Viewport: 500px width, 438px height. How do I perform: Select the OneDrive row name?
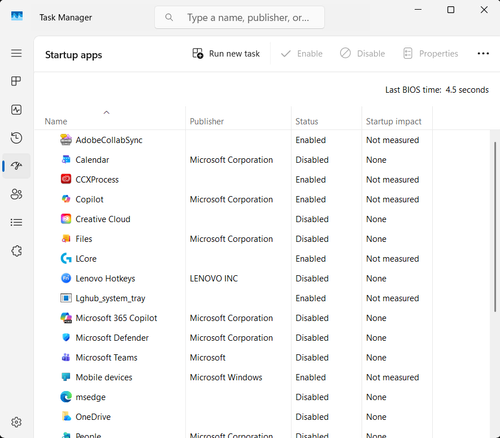pos(93,417)
